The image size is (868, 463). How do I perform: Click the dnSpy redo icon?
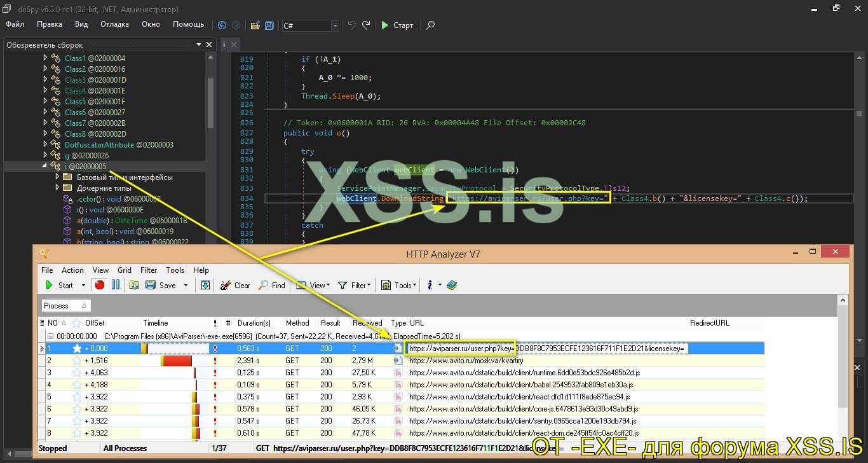click(366, 25)
